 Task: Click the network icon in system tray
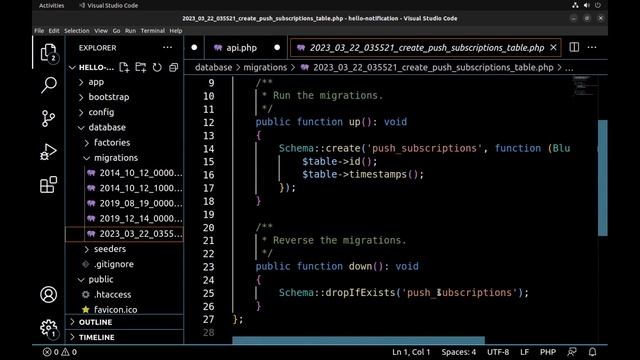pyautogui.click(x=575, y=5)
